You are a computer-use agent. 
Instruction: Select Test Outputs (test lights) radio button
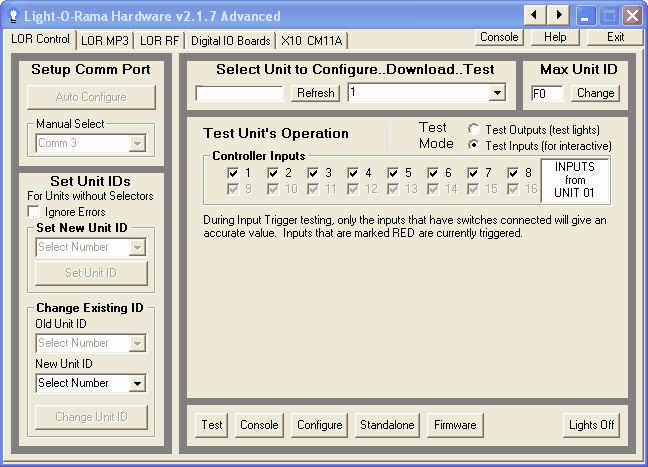tap(473, 129)
